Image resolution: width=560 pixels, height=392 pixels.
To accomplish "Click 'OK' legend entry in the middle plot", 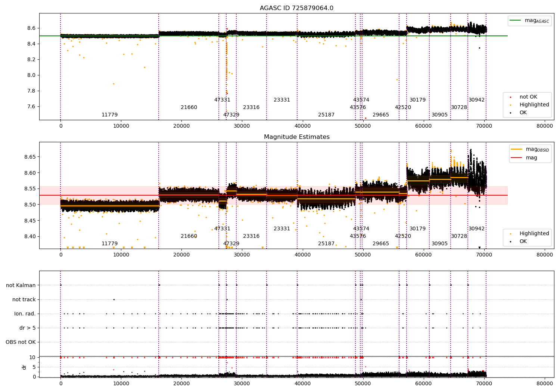I will point(519,242).
